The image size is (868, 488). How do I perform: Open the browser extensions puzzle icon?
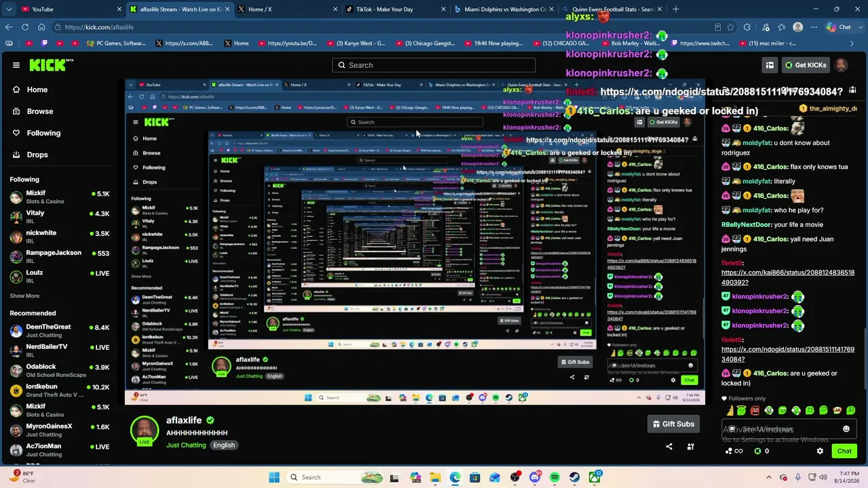click(x=747, y=27)
